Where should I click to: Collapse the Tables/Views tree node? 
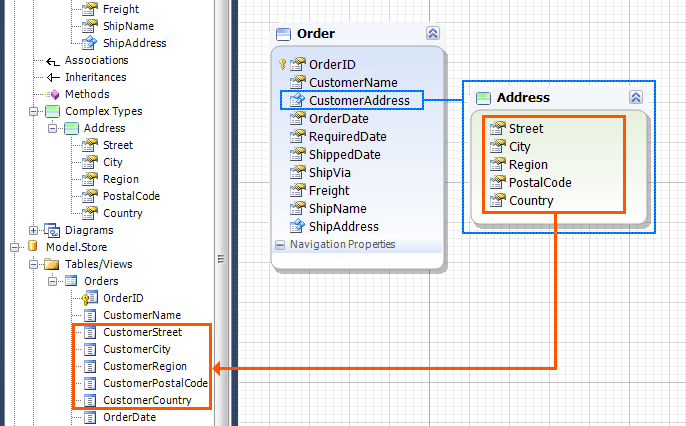(33, 265)
